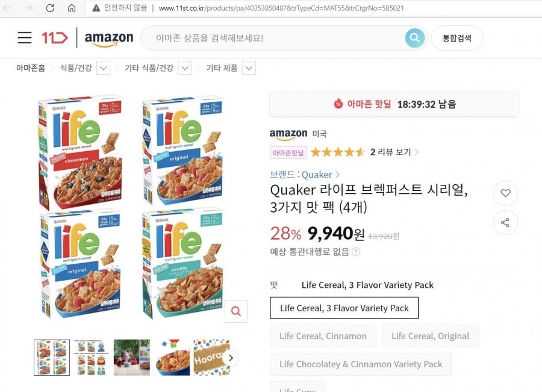The height and width of the screenshot is (392, 542).
Task: Go to 아마존홈 breadcrumb
Action: 31,68
